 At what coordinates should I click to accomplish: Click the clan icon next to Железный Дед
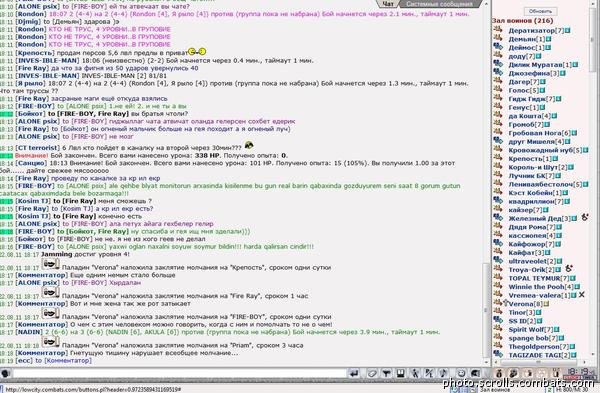pos(584,218)
